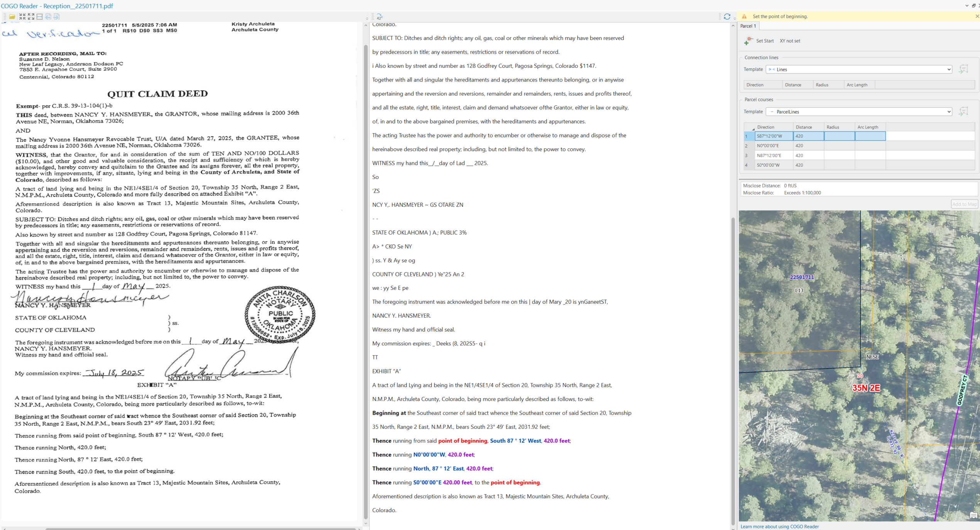Click the NESE label on the map
980x530 pixels.
872,357
